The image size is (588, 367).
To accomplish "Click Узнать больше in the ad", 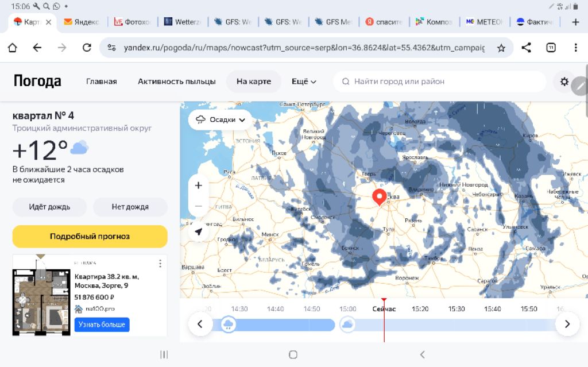I will point(102,324).
